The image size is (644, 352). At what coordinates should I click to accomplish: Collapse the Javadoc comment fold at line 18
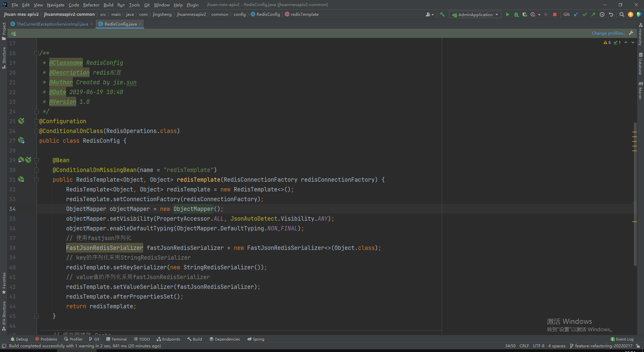37,53
